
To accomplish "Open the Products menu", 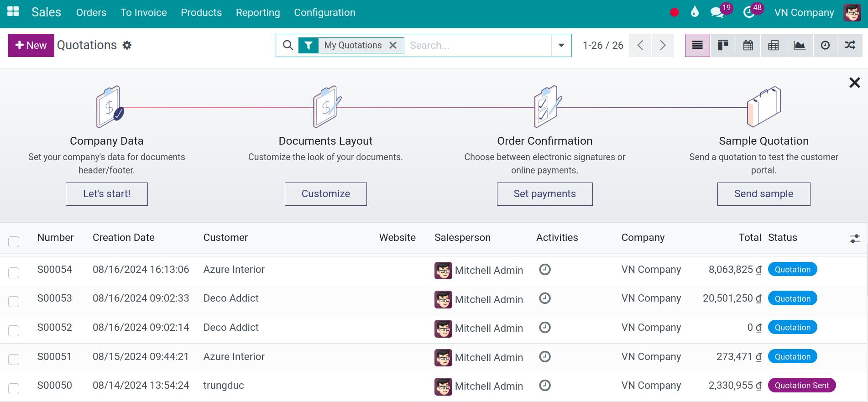I will (201, 12).
